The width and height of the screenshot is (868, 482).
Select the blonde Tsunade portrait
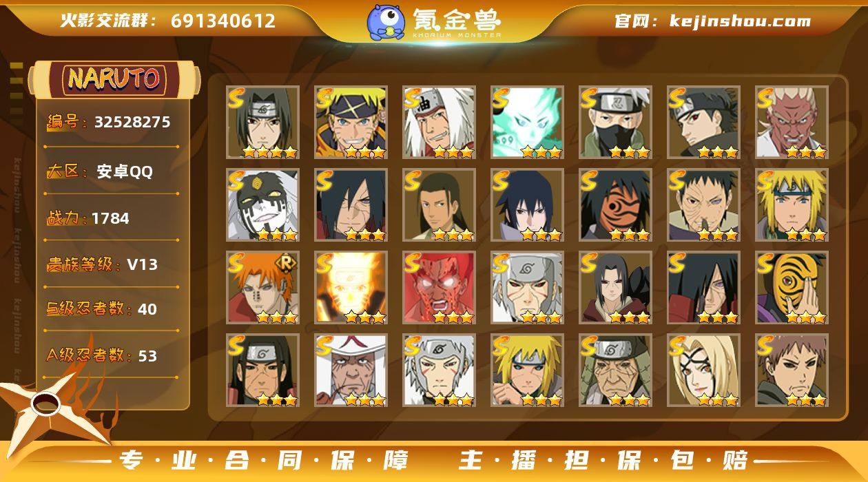click(x=704, y=370)
